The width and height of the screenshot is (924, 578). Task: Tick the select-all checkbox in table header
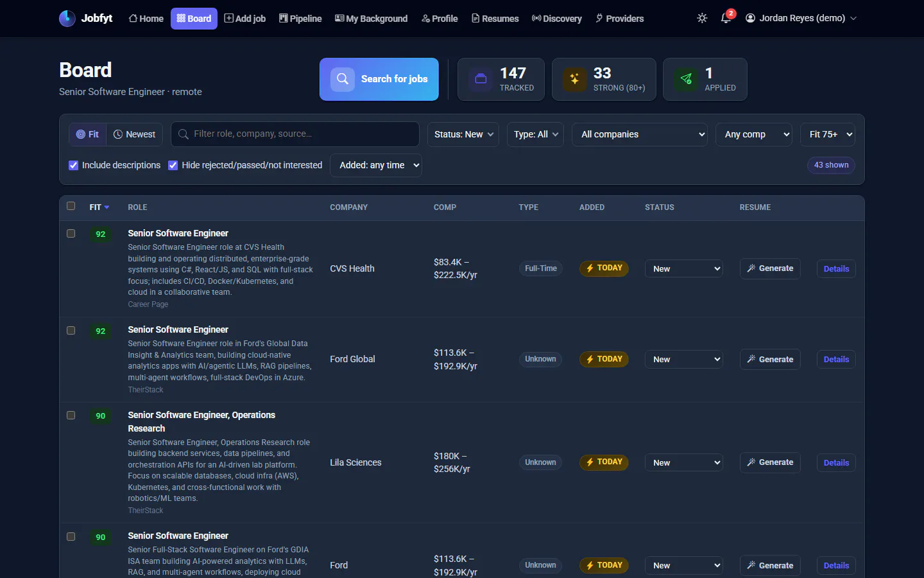tap(71, 206)
